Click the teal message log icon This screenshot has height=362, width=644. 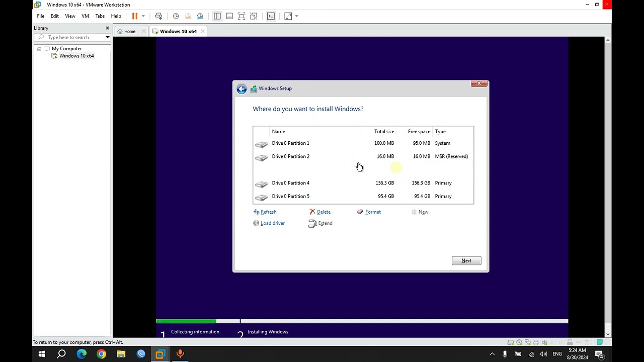(600, 342)
